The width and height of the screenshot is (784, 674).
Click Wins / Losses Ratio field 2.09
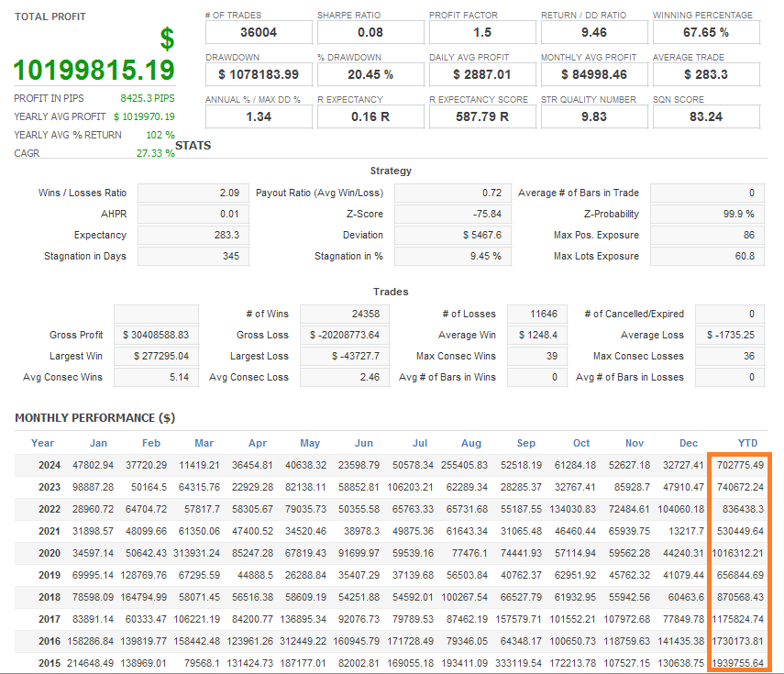[193, 193]
